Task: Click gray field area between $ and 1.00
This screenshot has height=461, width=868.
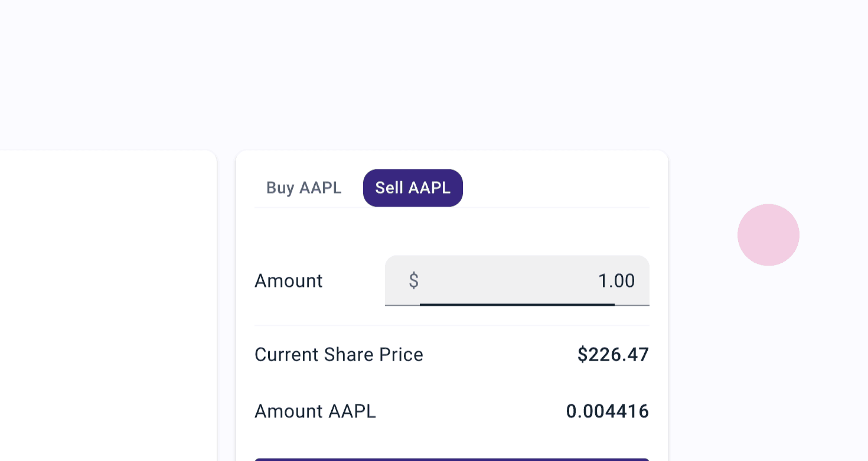Action: (x=508, y=280)
